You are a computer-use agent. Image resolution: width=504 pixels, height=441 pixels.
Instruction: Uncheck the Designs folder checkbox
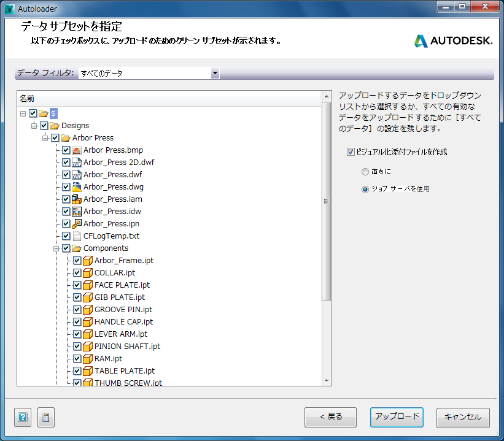[x=44, y=125]
